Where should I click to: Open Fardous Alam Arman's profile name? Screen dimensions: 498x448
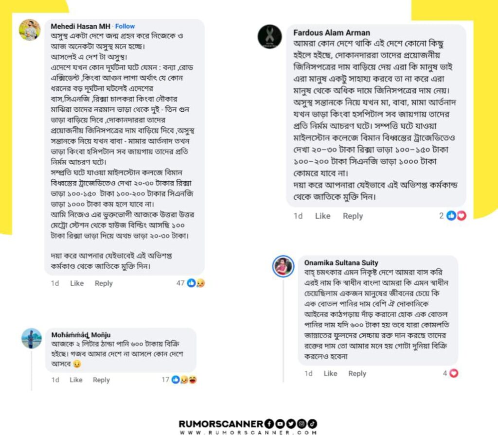click(332, 33)
